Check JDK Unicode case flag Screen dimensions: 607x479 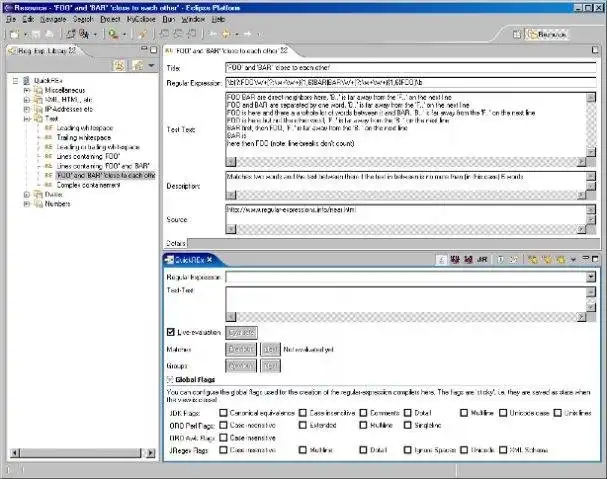point(503,413)
